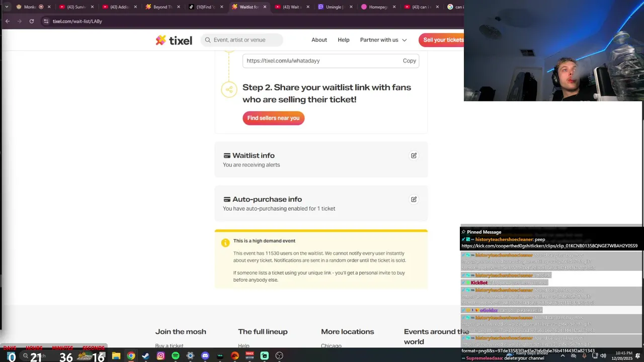Click into the Event, artist or venue search field

(x=242, y=40)
